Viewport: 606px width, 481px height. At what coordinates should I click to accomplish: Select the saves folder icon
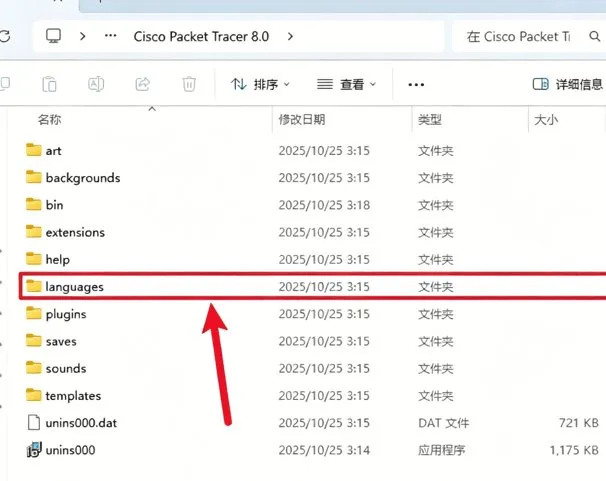point(34,340)
